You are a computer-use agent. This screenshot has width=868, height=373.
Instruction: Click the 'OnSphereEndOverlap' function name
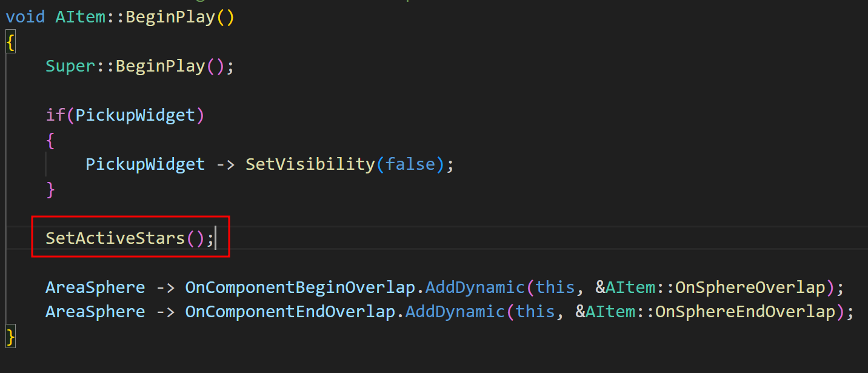point(745,312)
